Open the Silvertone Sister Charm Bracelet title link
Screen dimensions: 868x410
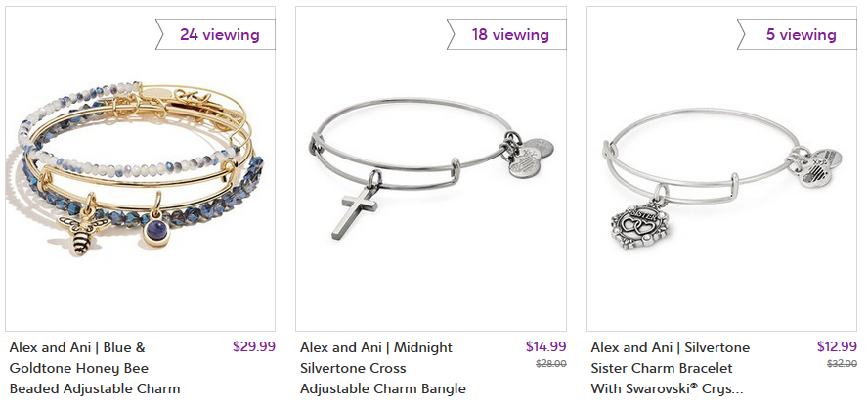click(670, 368)
